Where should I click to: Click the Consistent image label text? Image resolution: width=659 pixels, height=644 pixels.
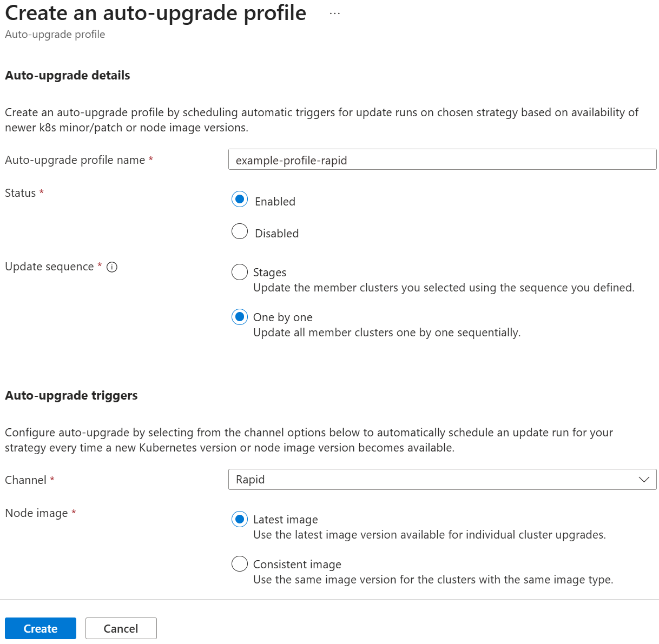[x=297, y=565]
